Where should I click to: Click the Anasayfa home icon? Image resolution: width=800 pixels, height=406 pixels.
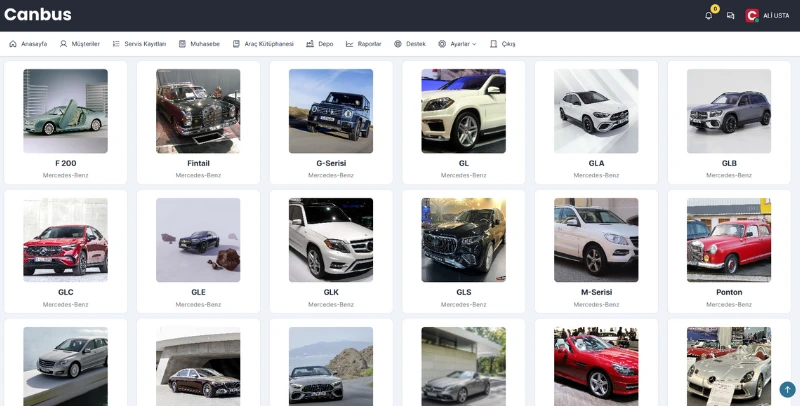(13, 44)
